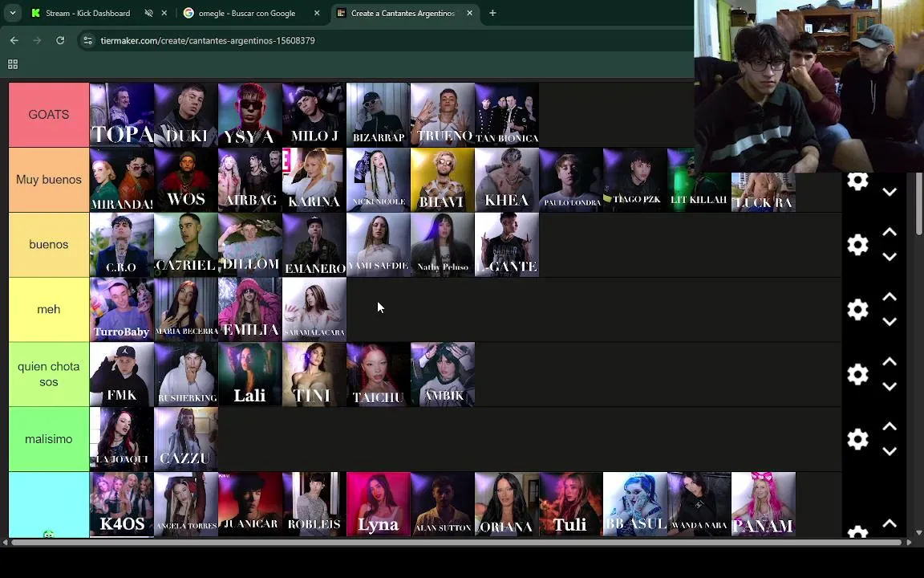Open the browser apps grid icon

click(12, 64)
